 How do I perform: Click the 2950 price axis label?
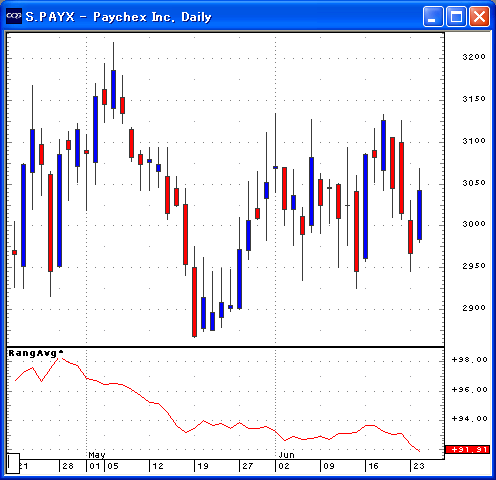[474, 266]
